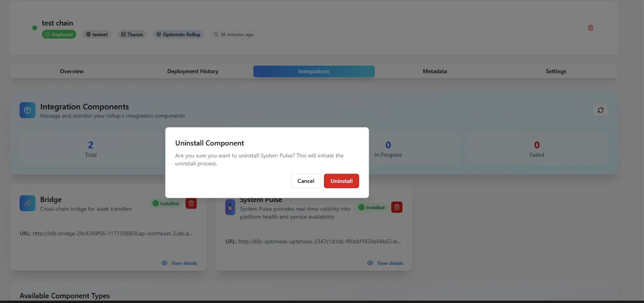
Task: Go to the Settings tab
Action: tap(556, 71)
